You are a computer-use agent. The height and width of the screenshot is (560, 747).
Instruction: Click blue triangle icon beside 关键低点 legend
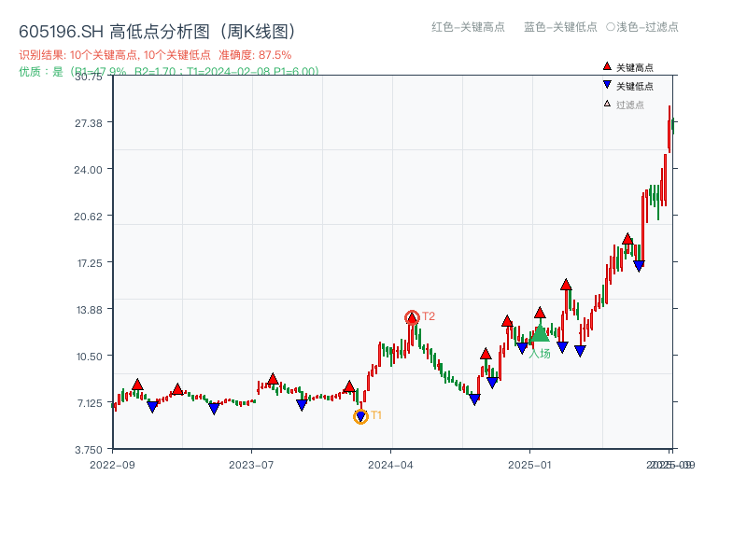(607, 85)
